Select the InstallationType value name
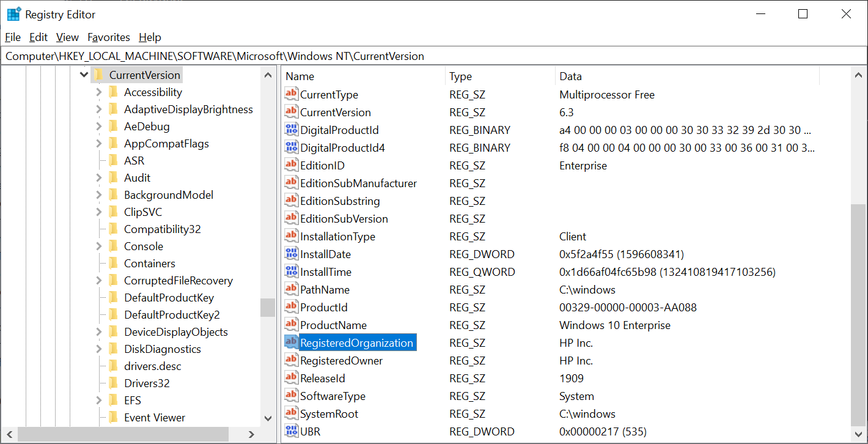 coord(338,236)
